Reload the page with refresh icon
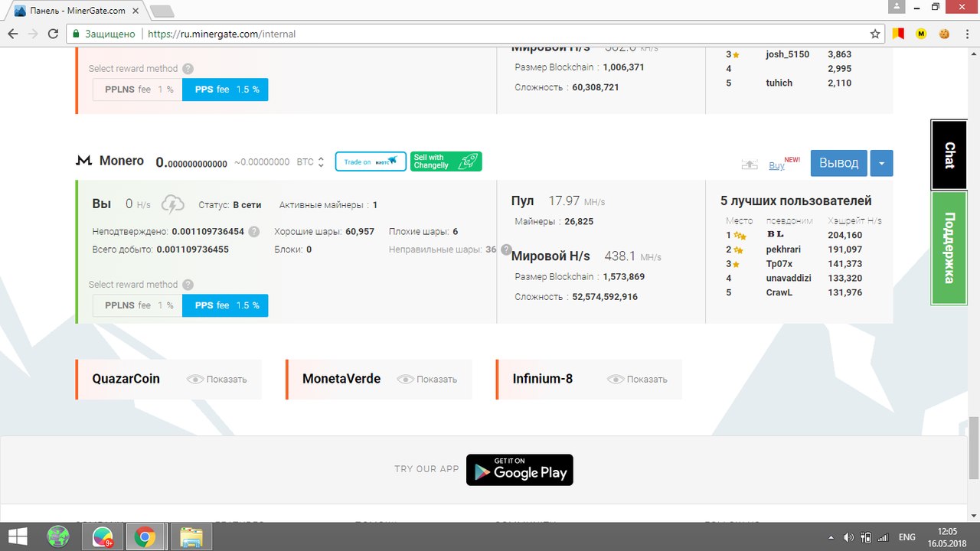Viewport: 980px width, 551px height. point(53,34)
